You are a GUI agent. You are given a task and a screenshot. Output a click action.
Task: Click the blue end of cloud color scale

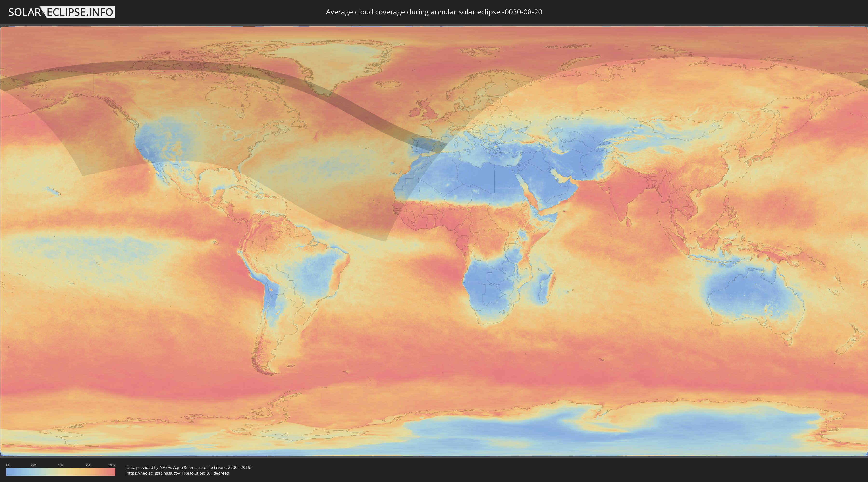(x=9, y=472)
